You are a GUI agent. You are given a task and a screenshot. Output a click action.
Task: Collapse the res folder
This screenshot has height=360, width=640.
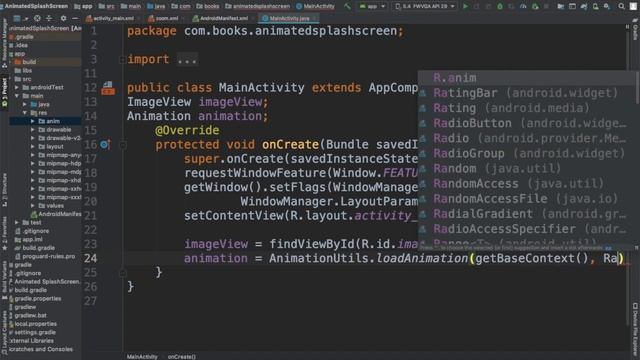click(x=25, y=113)
